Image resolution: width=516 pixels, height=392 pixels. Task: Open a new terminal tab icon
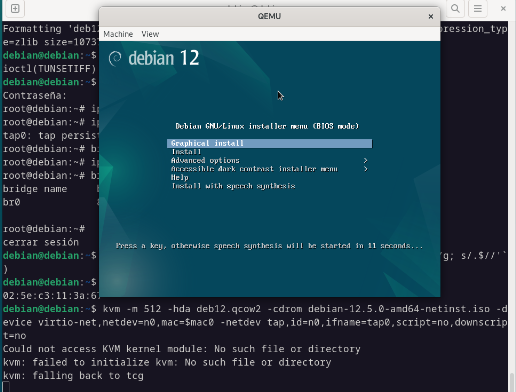pos(15,8)
